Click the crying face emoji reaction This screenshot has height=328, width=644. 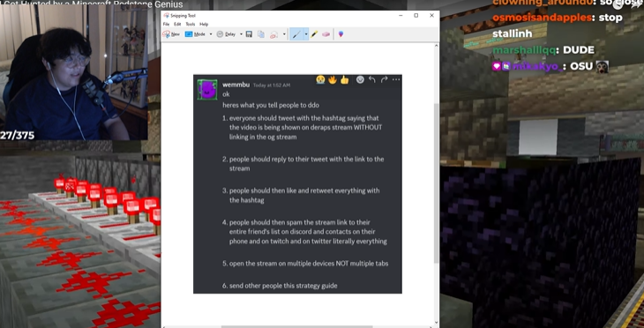point(320,79)
